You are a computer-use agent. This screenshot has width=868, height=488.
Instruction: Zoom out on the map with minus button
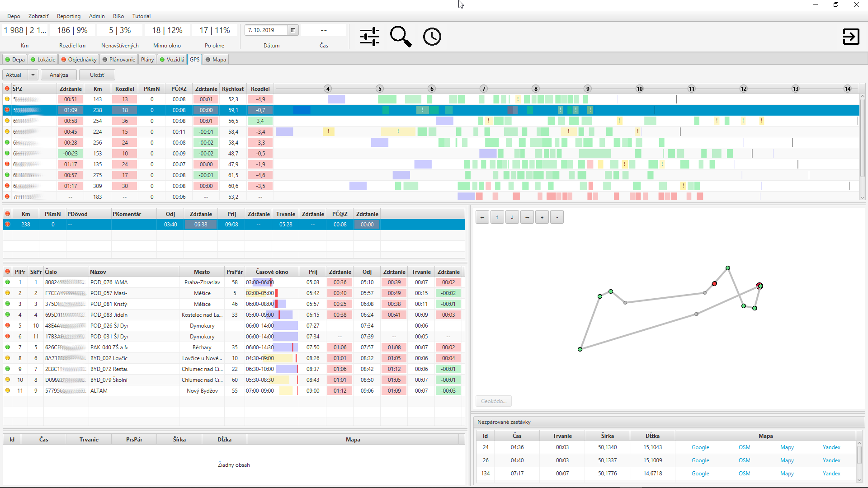pyautogui.click(x=557, y=217)
